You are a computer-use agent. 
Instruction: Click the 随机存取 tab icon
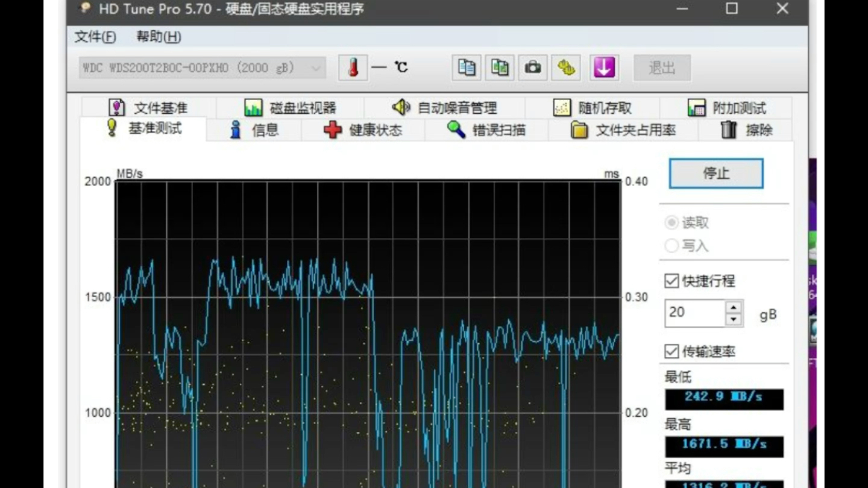click(x=562, y=108)
